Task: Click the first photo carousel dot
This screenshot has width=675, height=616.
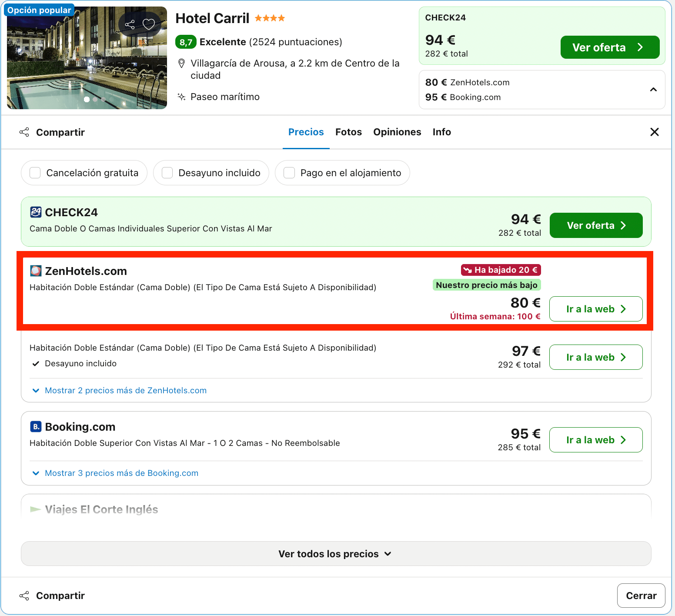Action: coord(87,100)
